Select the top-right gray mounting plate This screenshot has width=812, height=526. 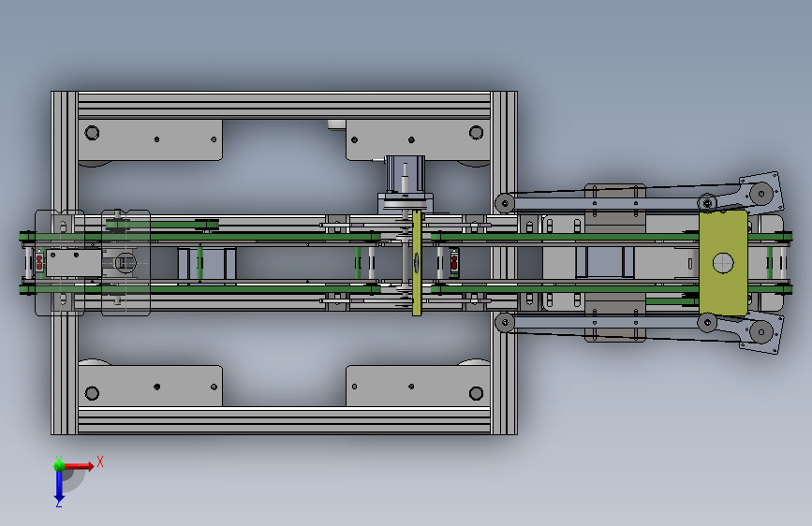point(418,139)
